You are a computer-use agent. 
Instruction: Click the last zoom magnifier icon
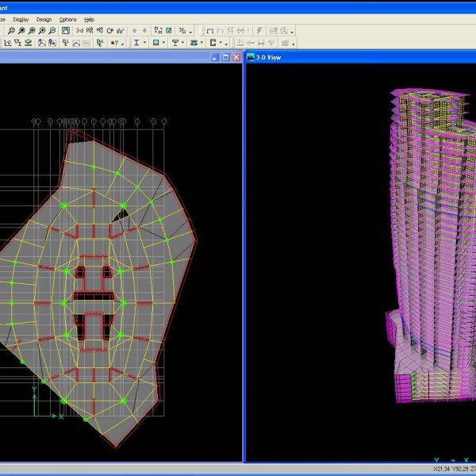tap(52, 30)
